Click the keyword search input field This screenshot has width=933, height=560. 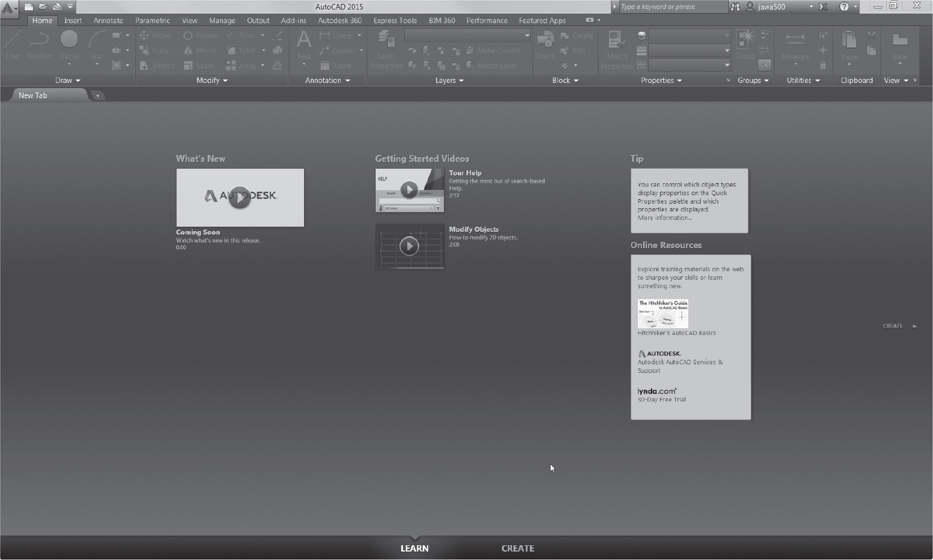pyautogui.click(x=672, y=7)
